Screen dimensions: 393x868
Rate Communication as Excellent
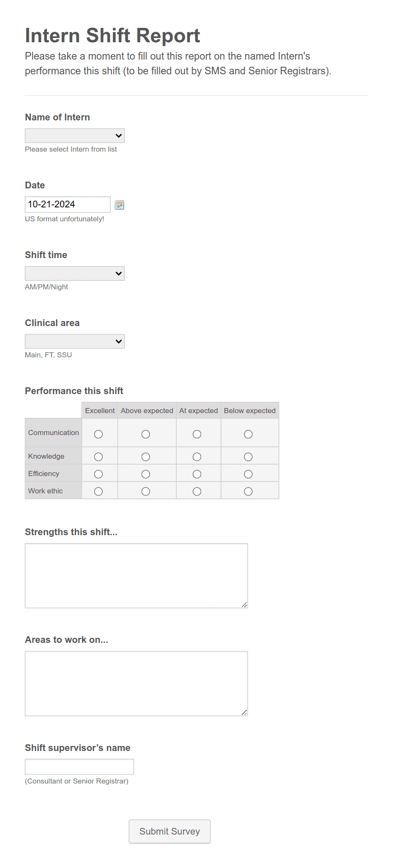point(99,433)
